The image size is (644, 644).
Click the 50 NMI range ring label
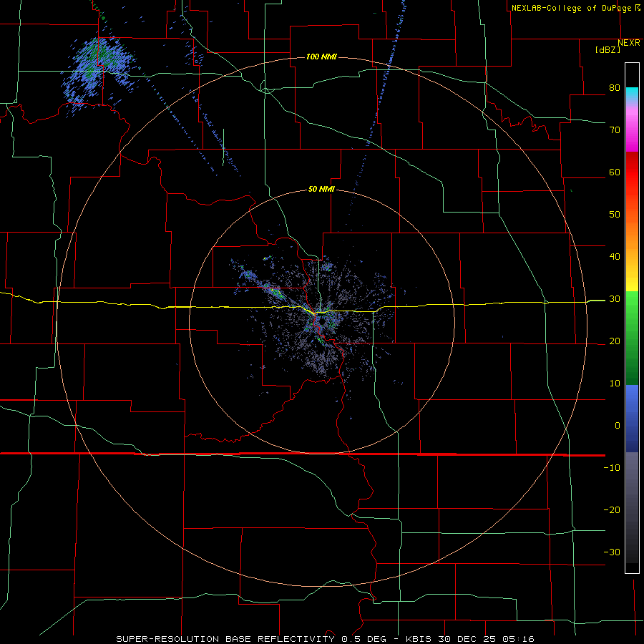coord(321,189)
